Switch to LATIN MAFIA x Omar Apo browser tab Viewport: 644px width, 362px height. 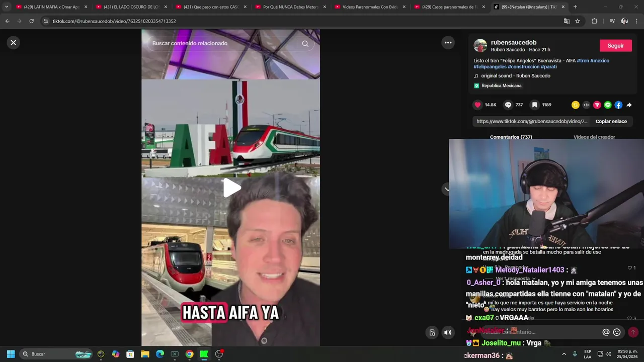(52, 7)
